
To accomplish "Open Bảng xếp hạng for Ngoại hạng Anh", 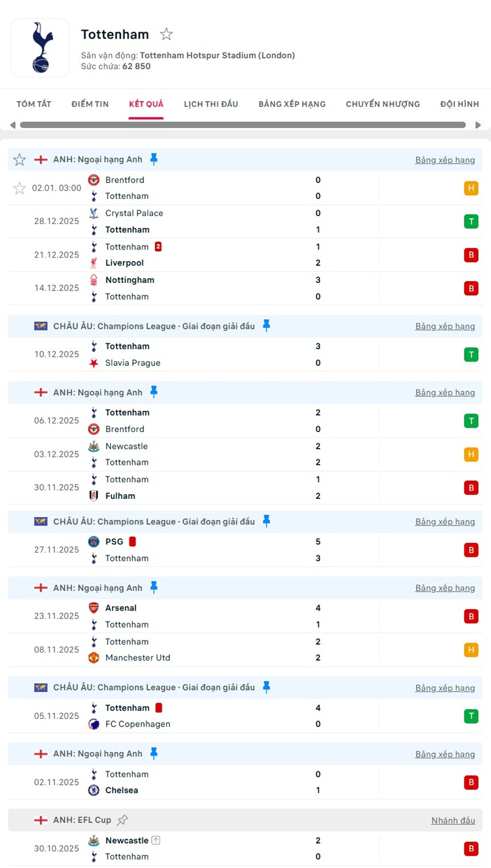I will [445, 160].
